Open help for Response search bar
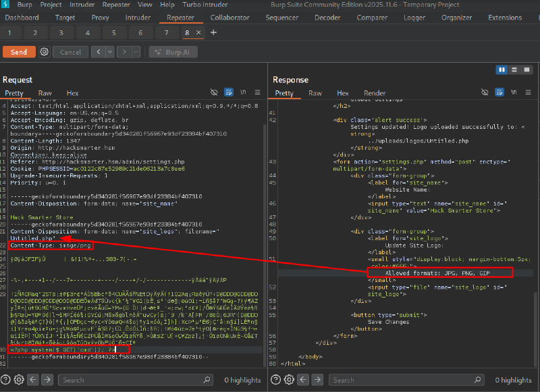540x392 pixels. tap(275, 380)
